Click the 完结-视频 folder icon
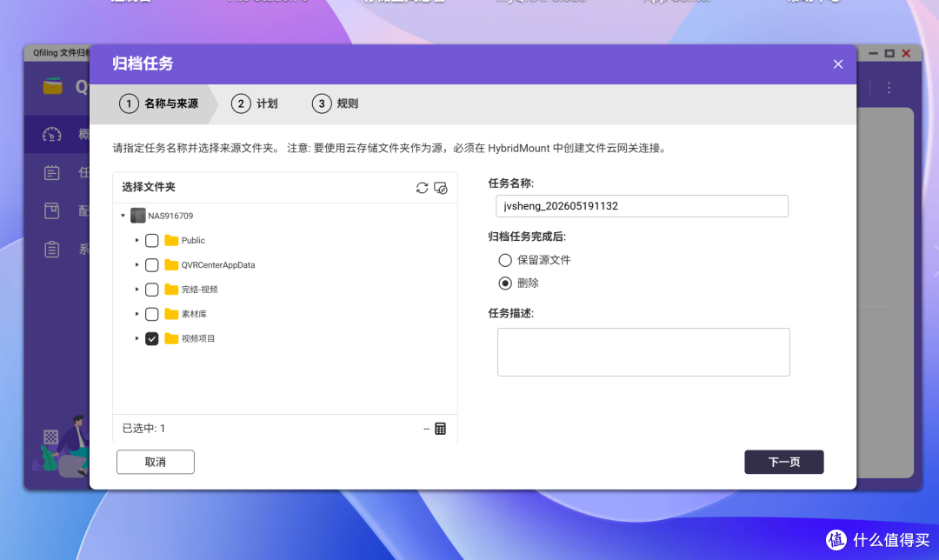 [x=171, y=290]
